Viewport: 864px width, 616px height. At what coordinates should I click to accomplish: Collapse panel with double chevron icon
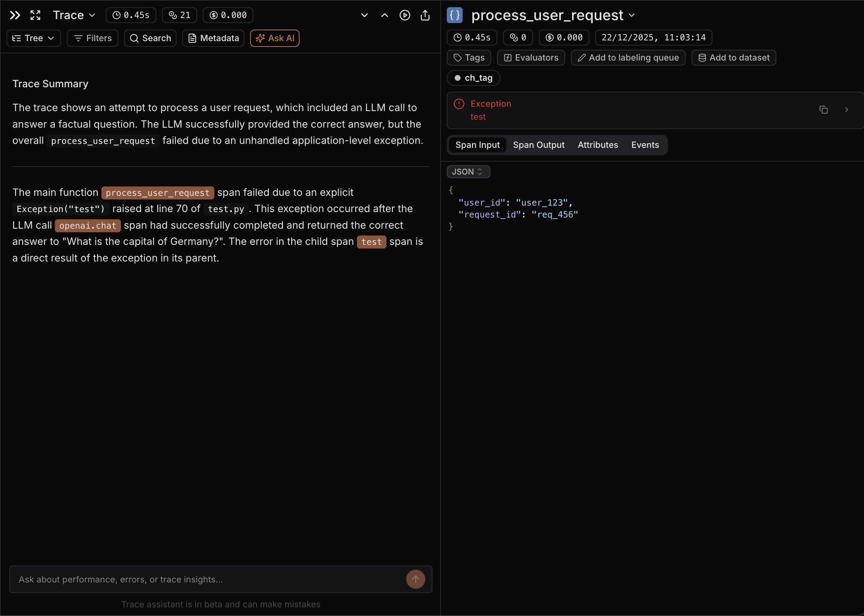click(x=15, y=15)
